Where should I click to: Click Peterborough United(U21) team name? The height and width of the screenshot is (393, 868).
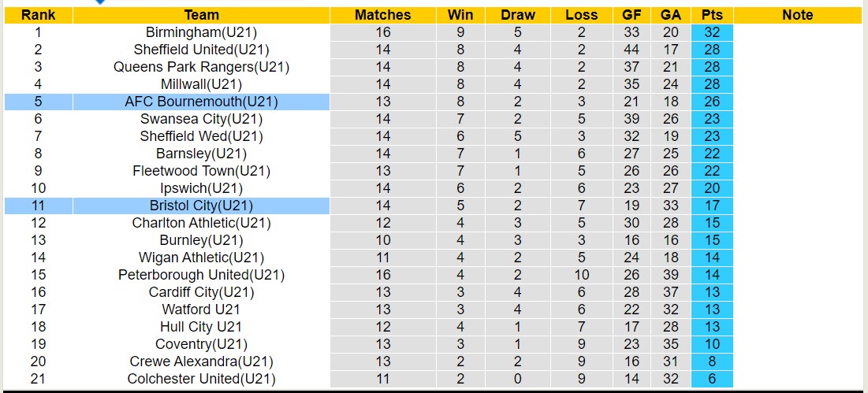pos(201,275)
